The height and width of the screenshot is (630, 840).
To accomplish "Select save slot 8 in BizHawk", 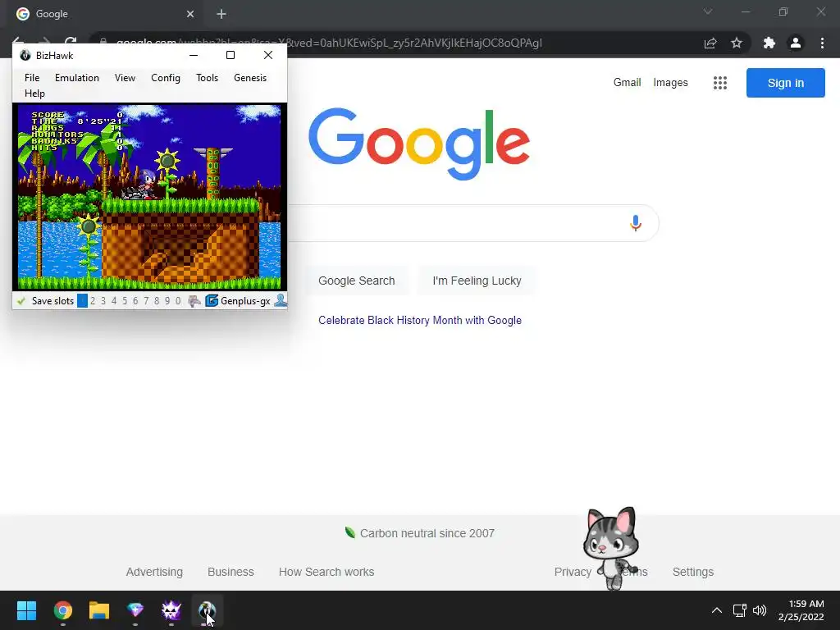I will pos(157,301).
